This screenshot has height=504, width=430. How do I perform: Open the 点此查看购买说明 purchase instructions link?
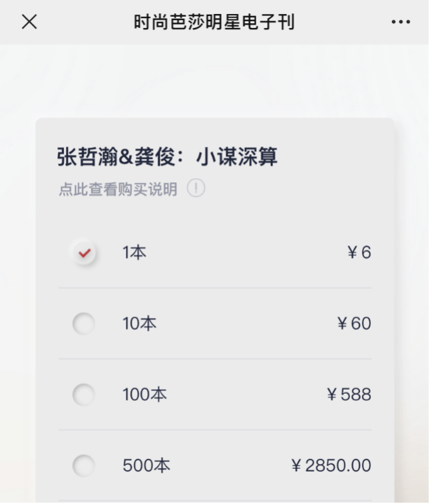pos(118,189)
